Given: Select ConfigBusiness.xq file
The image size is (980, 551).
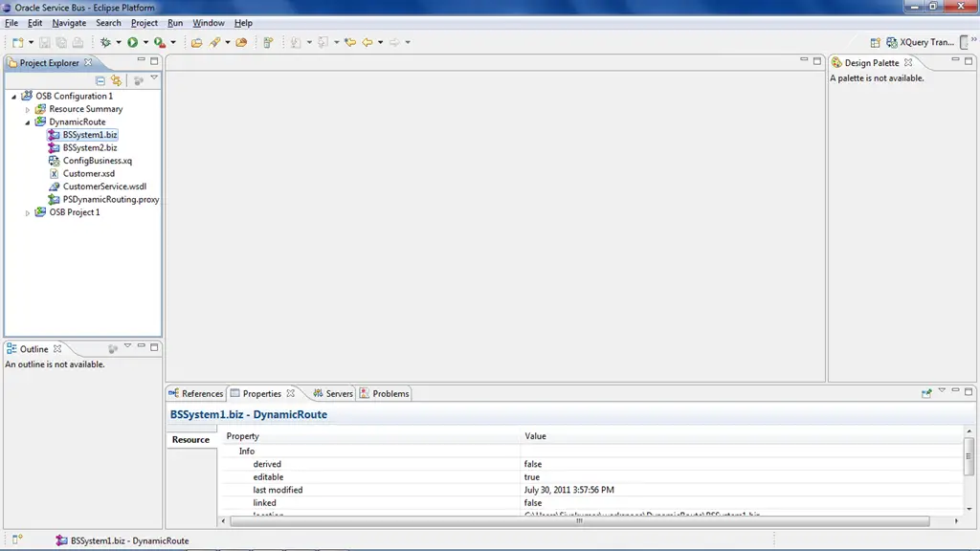Looking at the screenshot, I should pos(97,161).
